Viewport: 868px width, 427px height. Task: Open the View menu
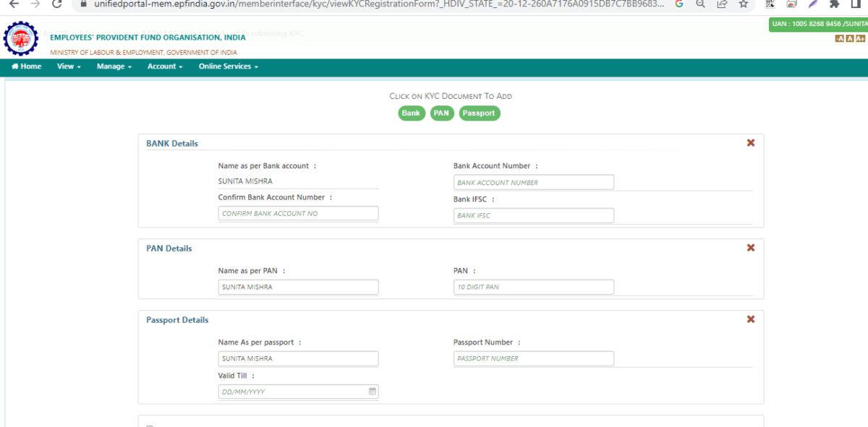67,66
